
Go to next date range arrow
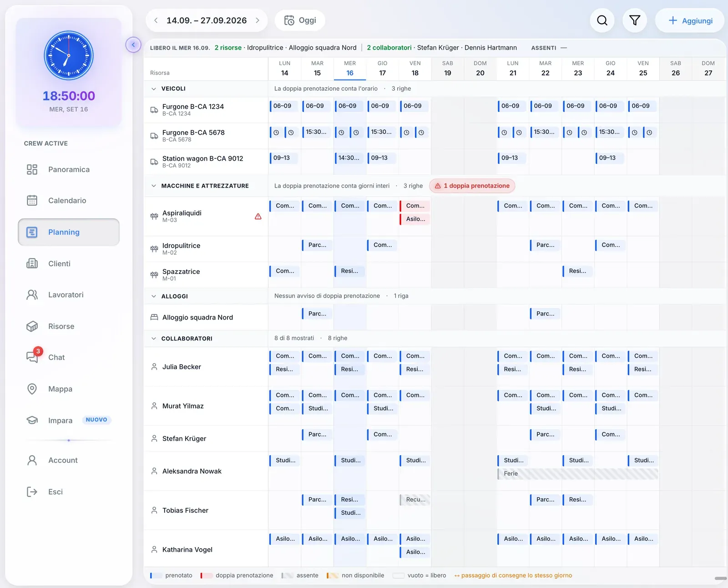pos(258,20)
